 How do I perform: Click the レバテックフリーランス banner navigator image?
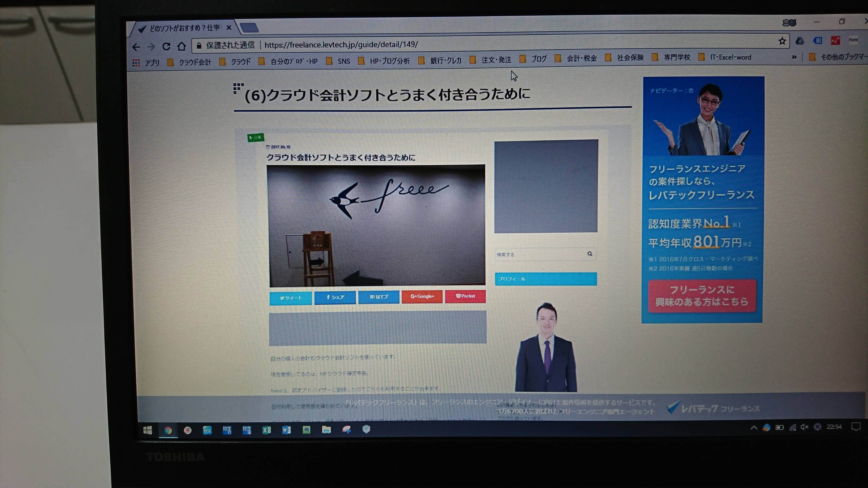tap(704, 116)
